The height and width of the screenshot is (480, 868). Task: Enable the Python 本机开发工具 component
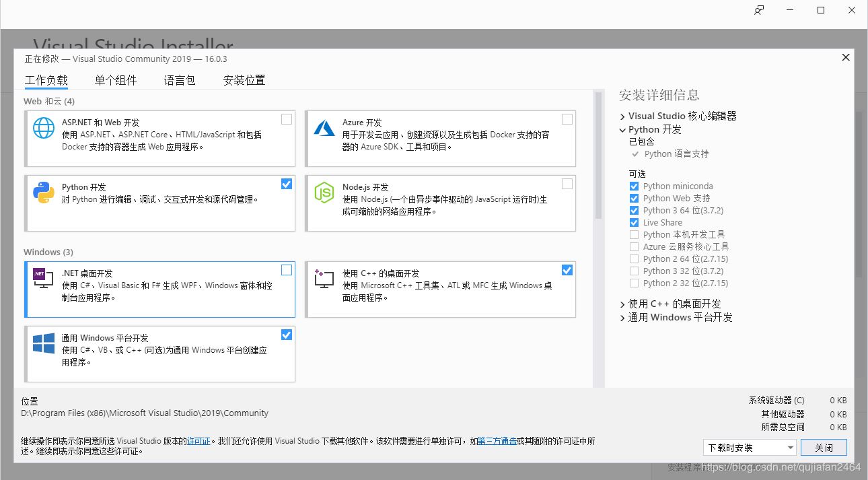point(633,234)
